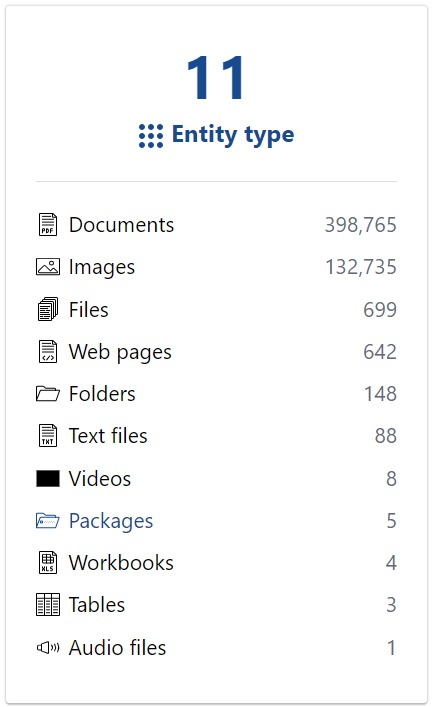Open the Videos entity type
Image resolution: width=433 pixels, height=707 pixels.
[100, 478]
